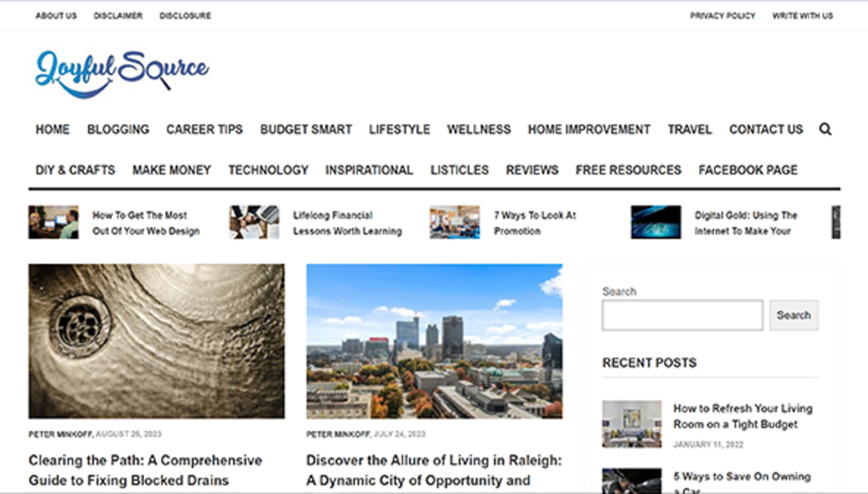Open Lifelong Financial Lessons article link
Viewport: 868px width, 494px height.
[x=347, y=223]
